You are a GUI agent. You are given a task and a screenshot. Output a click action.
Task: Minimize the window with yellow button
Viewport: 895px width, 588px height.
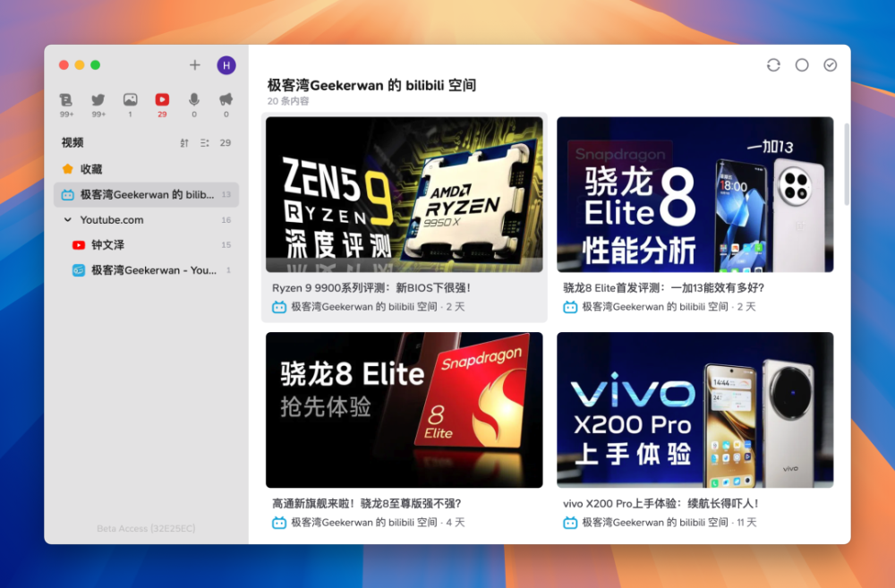80,65
